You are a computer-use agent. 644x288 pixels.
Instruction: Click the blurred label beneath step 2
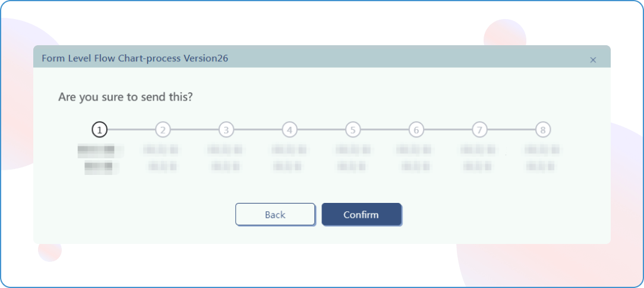tap(162, 158)
